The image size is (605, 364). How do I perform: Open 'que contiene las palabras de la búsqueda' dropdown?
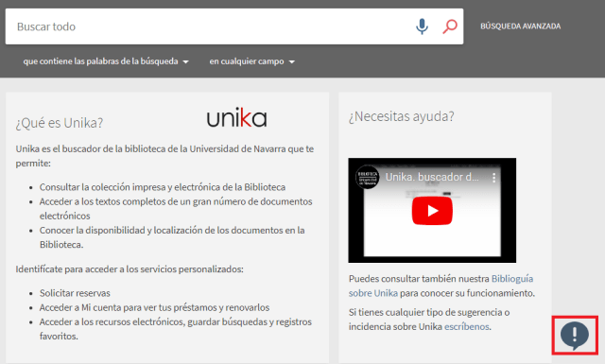106,61
